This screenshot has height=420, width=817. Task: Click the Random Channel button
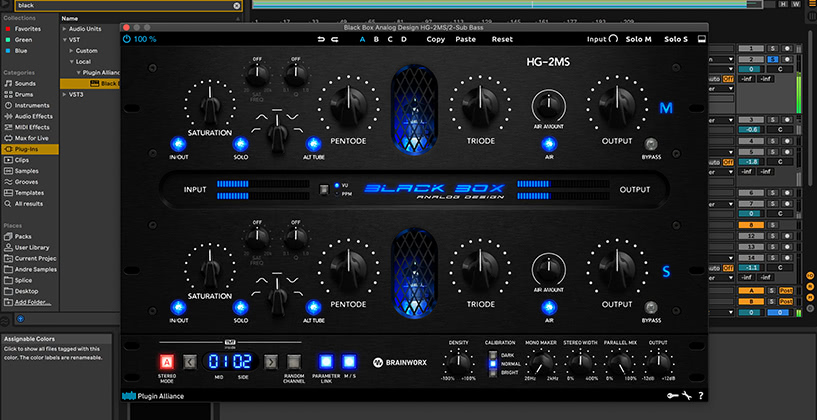294,362
